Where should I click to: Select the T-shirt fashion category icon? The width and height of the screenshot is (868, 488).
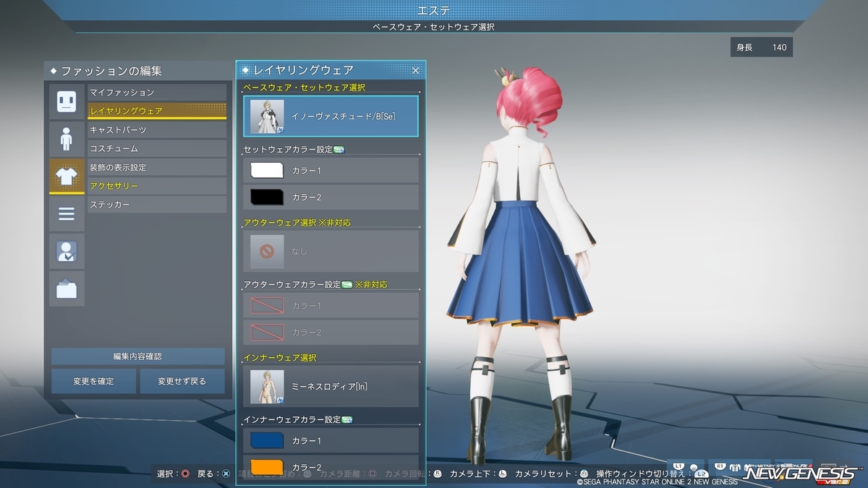coord(67,176)
